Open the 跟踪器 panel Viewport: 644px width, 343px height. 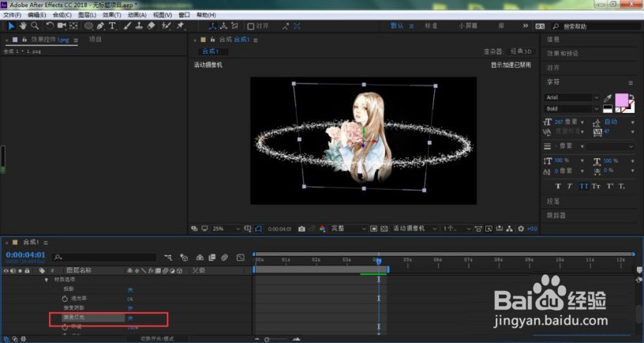(556, 216)
